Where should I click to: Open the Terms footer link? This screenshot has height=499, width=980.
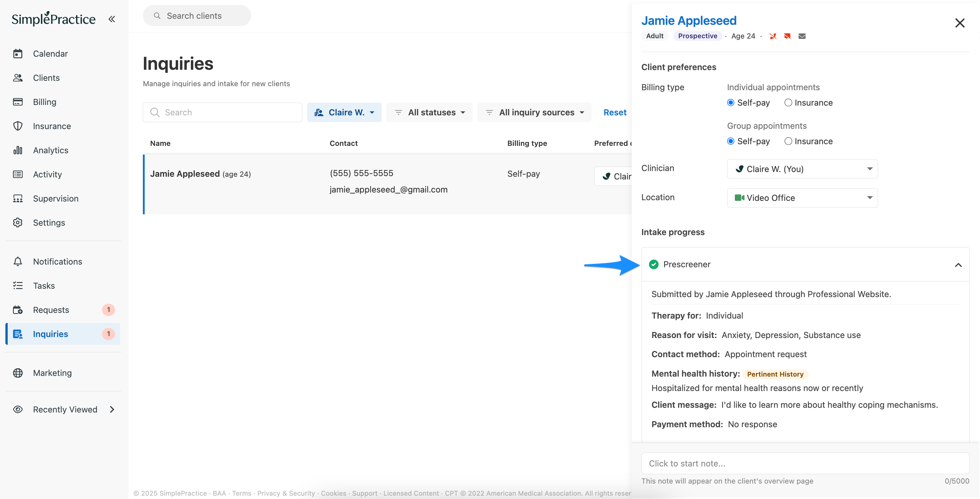point(241,493)
